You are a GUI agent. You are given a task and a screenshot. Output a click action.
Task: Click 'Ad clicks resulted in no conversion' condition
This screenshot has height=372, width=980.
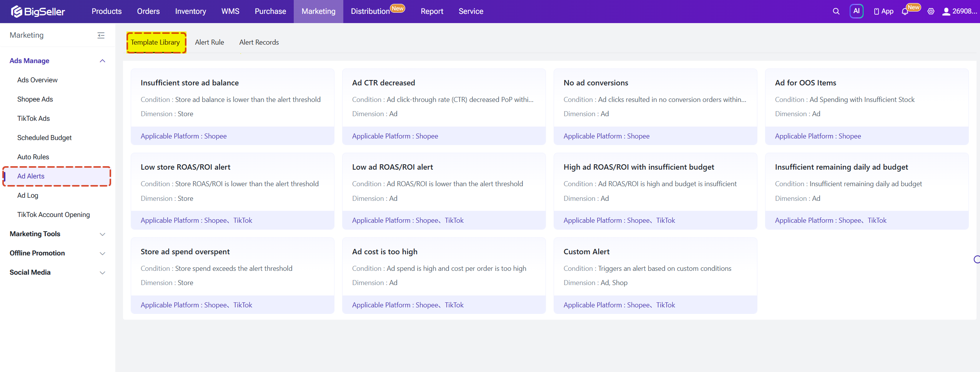point(672,100)
